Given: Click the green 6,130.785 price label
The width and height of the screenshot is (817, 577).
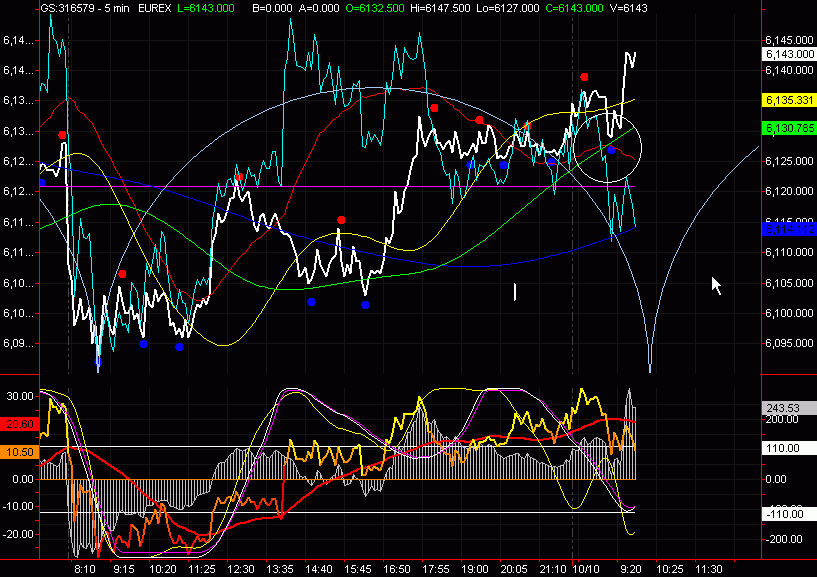Looking at the screenshot, I should 785,128.
